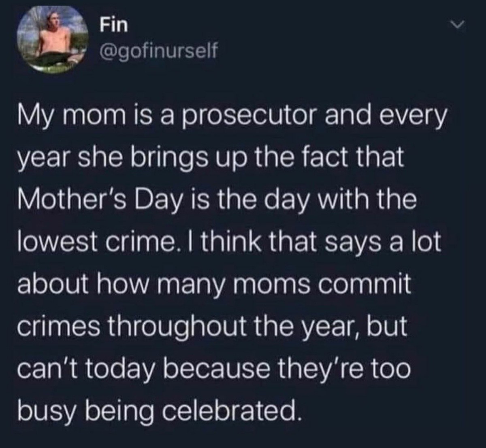Click the word 'because' in the tweet
Image resolution: width=486 pixels, height=448 pixels.
pos(222,368)
